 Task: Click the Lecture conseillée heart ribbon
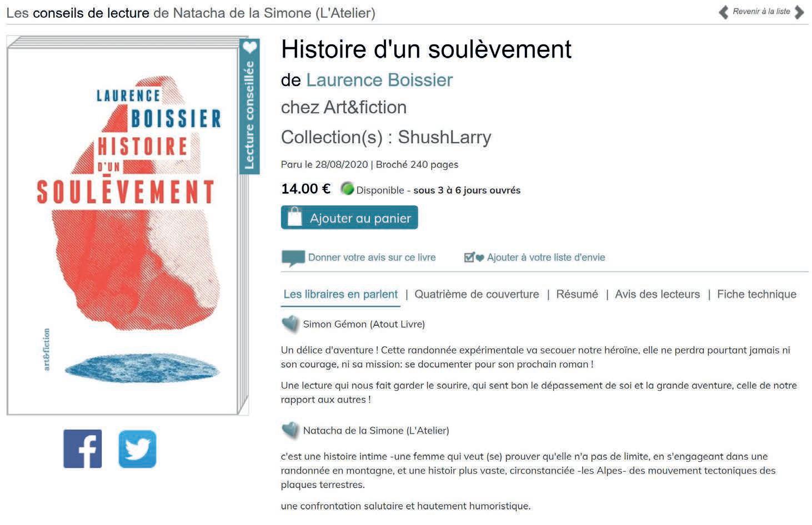[249, 106]
